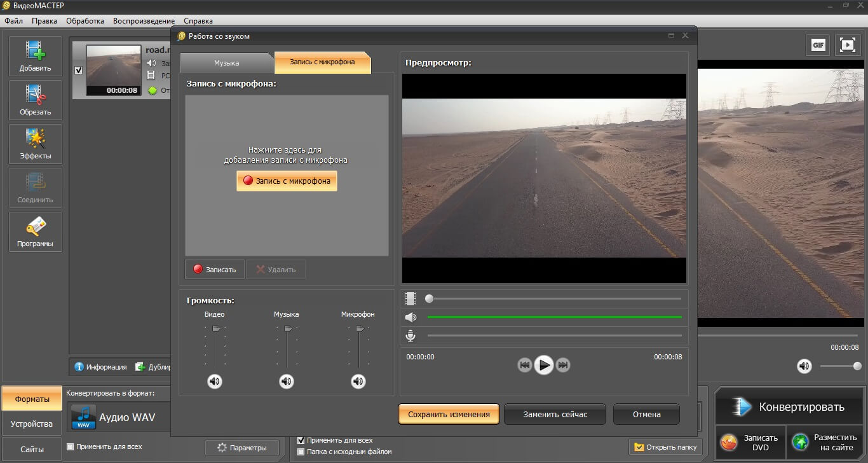The image size is (868, 463).
Task: Open the Файл menu
Action: (13, 21)
